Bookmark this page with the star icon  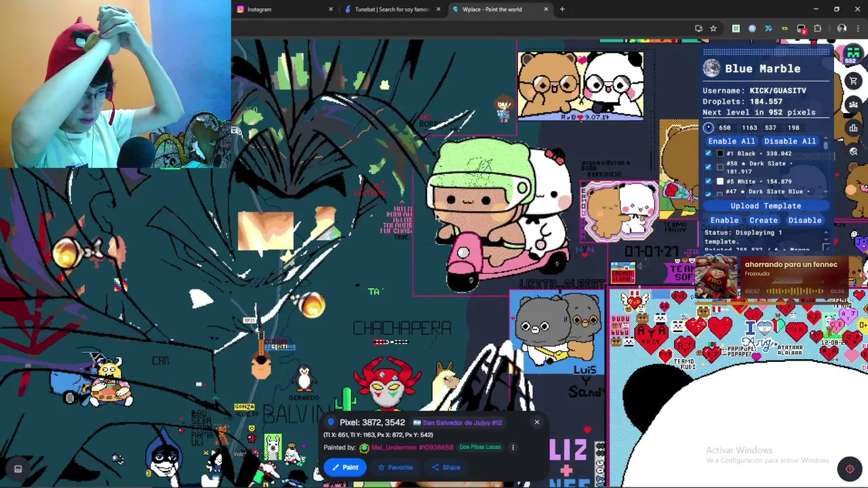click(x=713, y=28)
